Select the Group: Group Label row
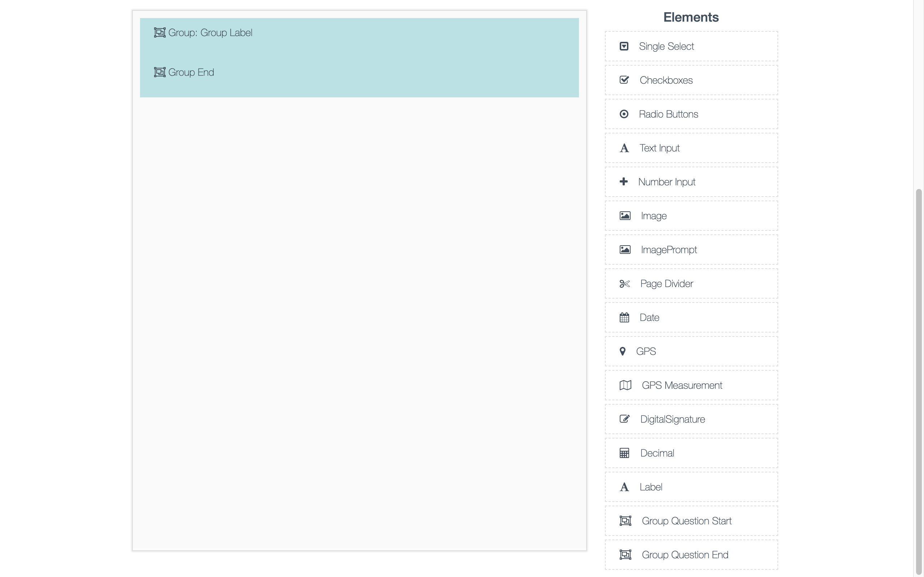The image size is (924, 577). pyautogui.click(x=210, y=33)
